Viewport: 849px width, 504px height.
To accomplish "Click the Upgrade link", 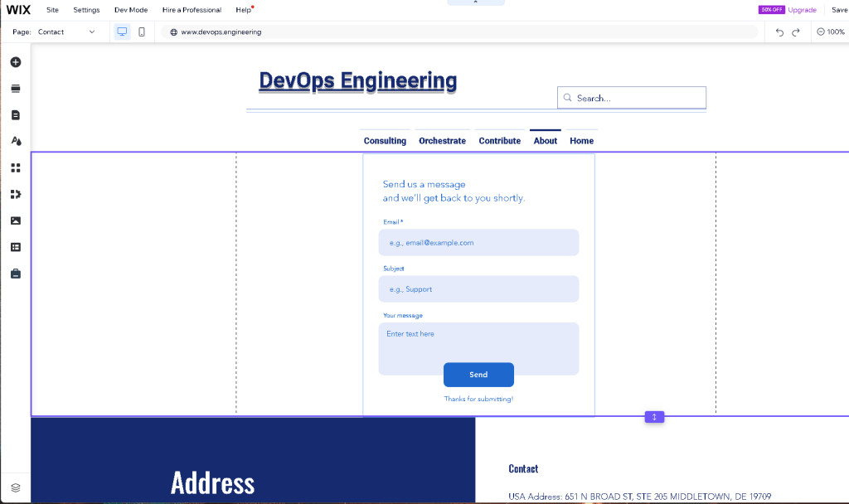I will (802, 10).
